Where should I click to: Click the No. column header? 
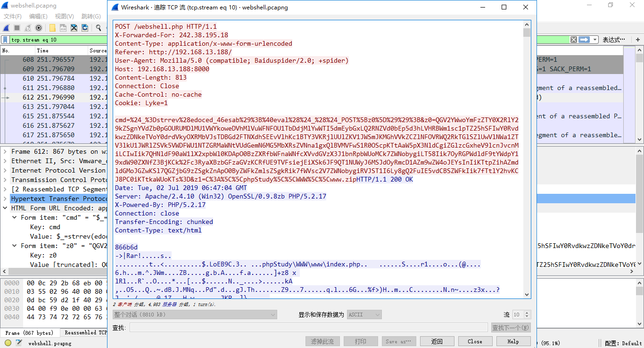click(x=17, y=50)
